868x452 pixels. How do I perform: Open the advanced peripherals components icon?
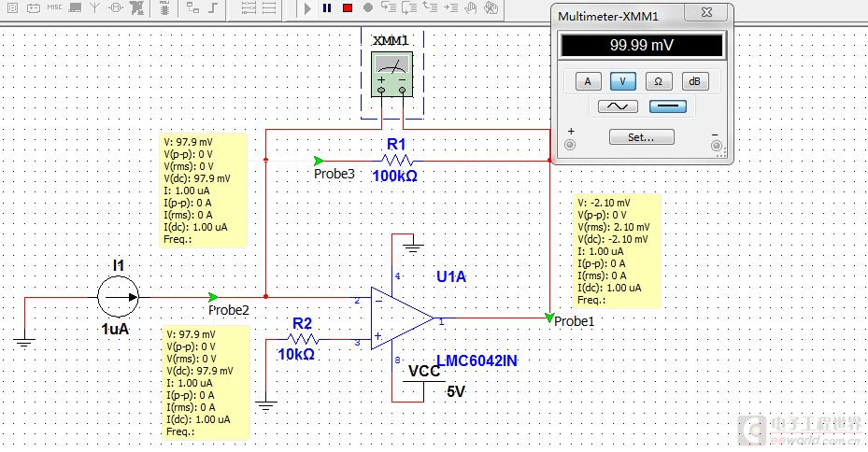click(x=75, y=7)
